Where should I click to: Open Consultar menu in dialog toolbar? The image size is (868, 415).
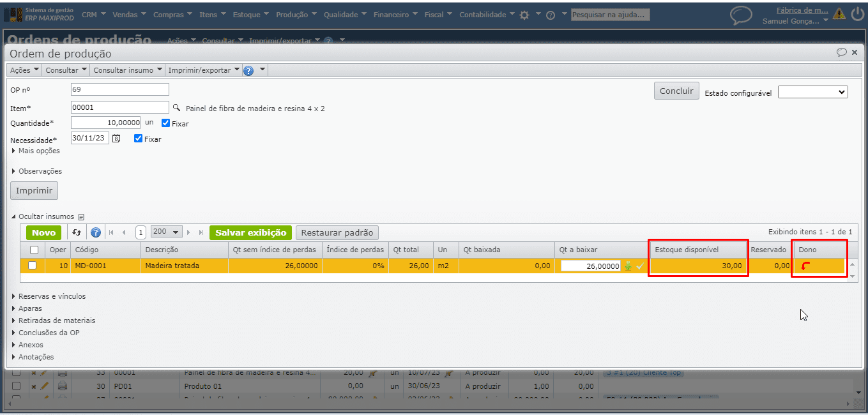click(66, 70)
